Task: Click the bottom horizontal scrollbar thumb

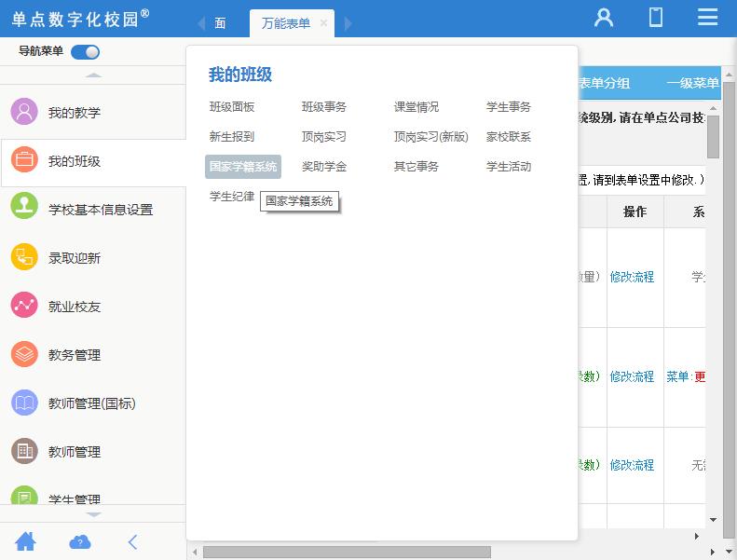Action: point(347,552)
